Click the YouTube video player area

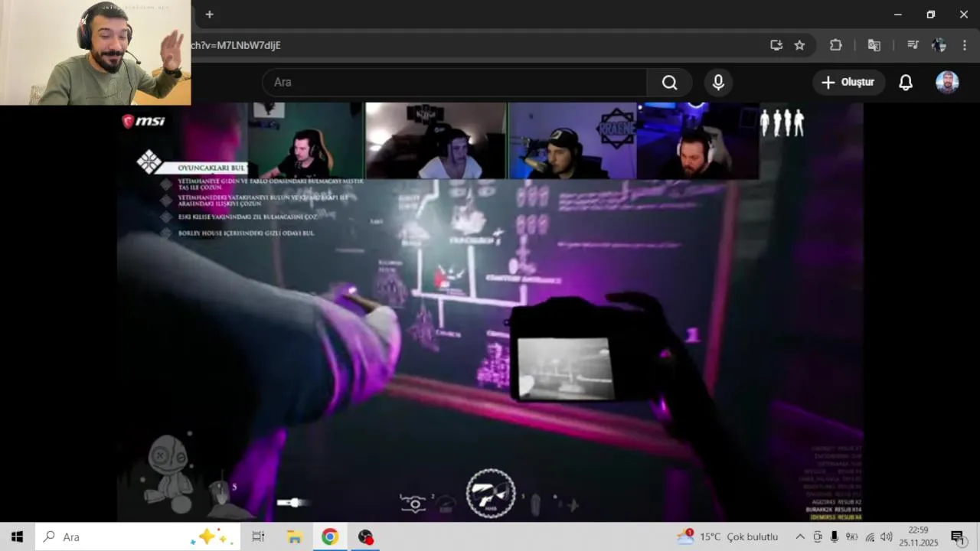pyautogui.click(x=490, y=312)
